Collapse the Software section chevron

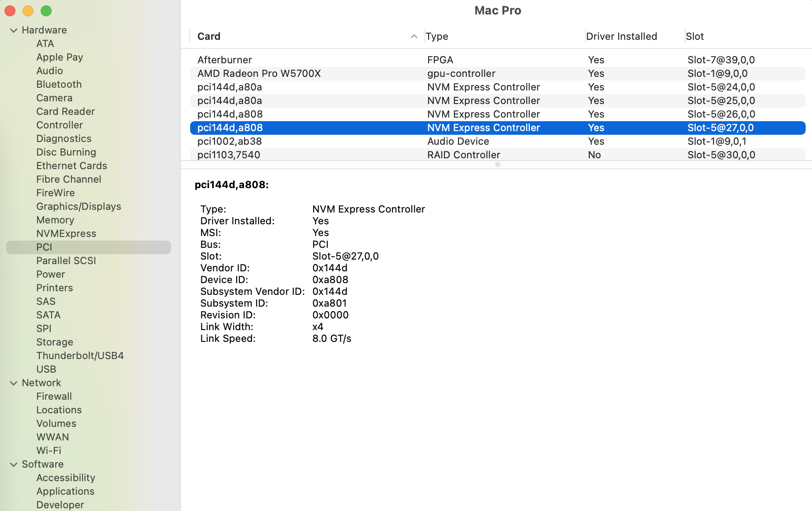point(14,464)
